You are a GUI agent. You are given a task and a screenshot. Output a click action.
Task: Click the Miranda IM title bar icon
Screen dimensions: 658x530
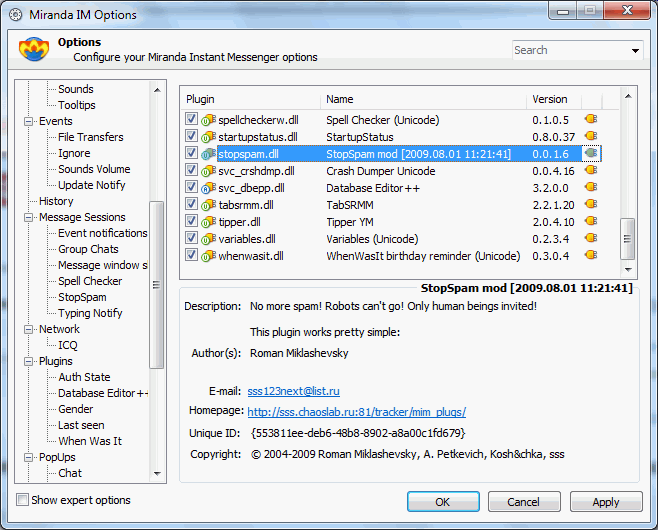pos(16,15)
